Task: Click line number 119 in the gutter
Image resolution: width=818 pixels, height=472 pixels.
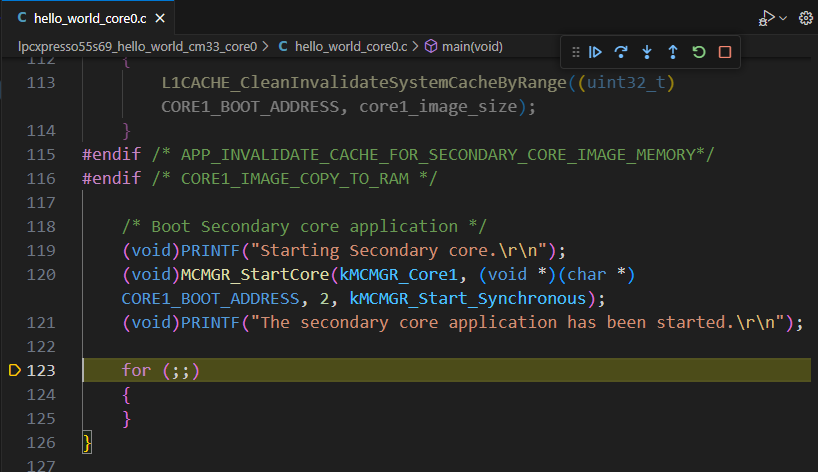Action: [41, 250]
